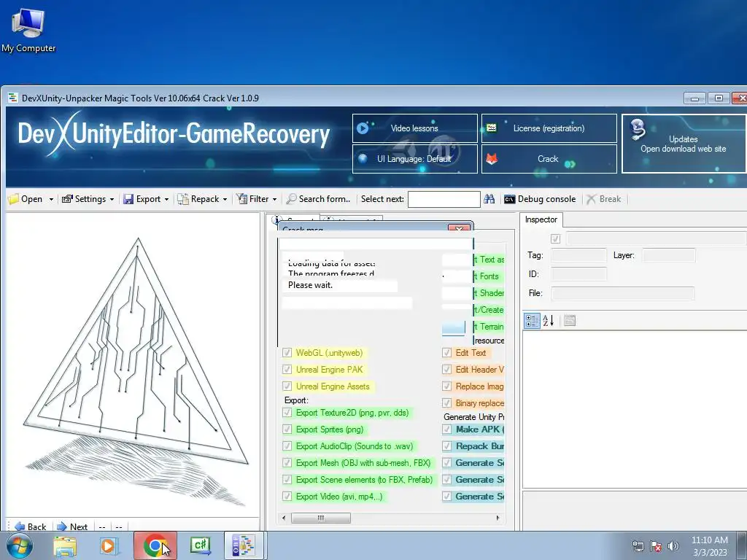Click the License (registration) button

tap(549, 128)
